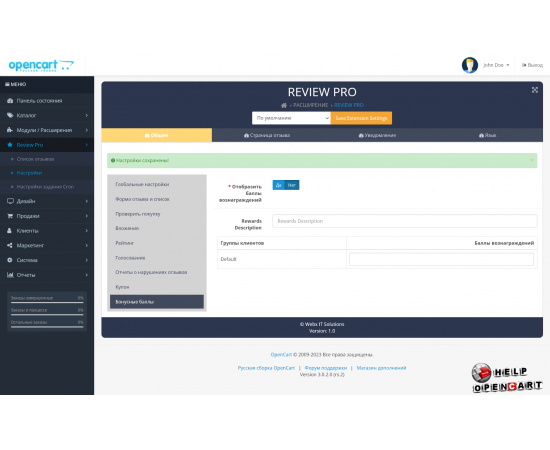Image resolution: width=550 pixels, height=450 pixels.
Task: Dismiss the green settings saved alert
Action: click(532, 160)
